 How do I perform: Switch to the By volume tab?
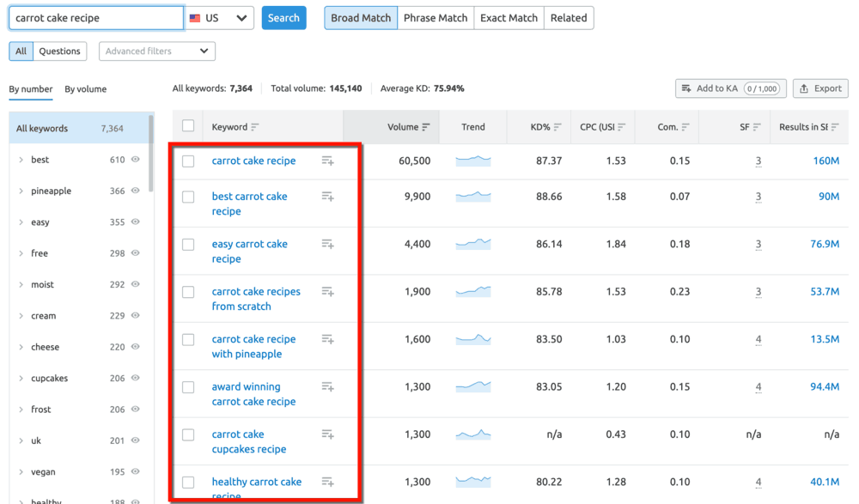tap(88, 88)
